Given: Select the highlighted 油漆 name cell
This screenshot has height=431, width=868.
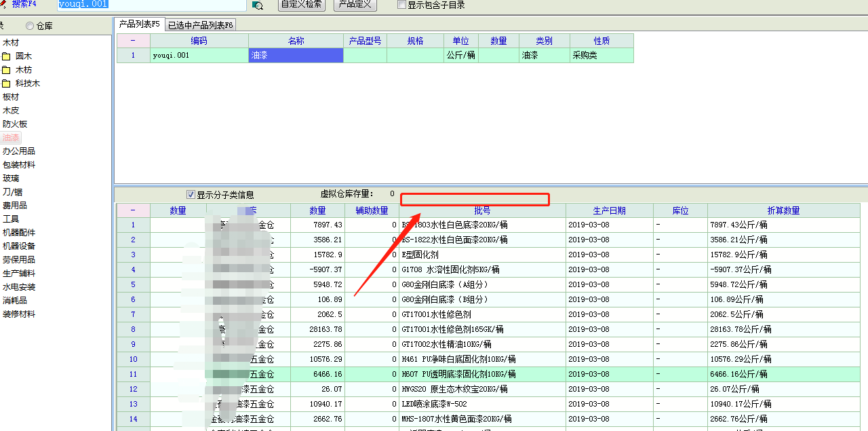Looking at the screenshot, I should click(x=296, y=56).
